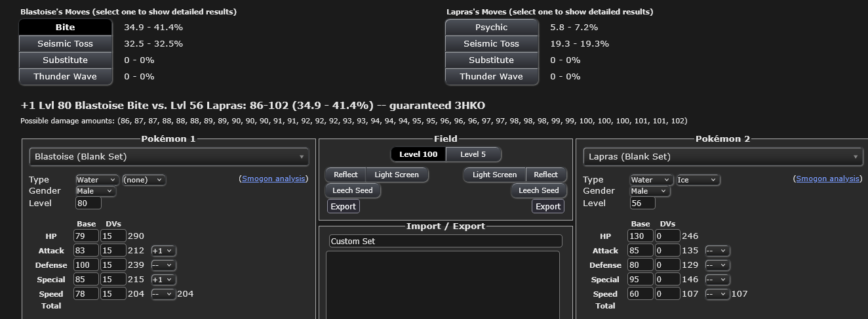Switch to Level 100 mode
The height and width of the screenshot is (319, 868).
click(x=418, y=154)
